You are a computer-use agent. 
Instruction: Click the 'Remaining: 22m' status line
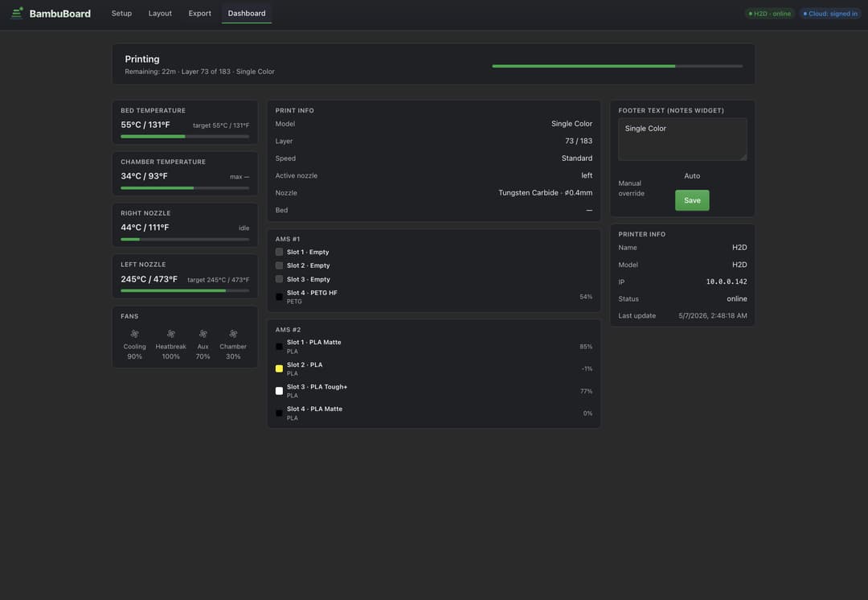coord(199,72)
